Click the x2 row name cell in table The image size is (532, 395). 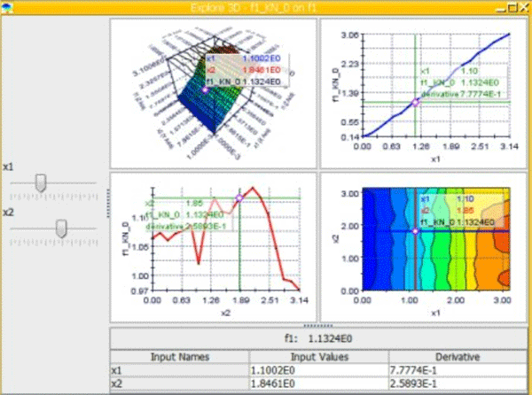pyautogui.click(x=180, y=383)
